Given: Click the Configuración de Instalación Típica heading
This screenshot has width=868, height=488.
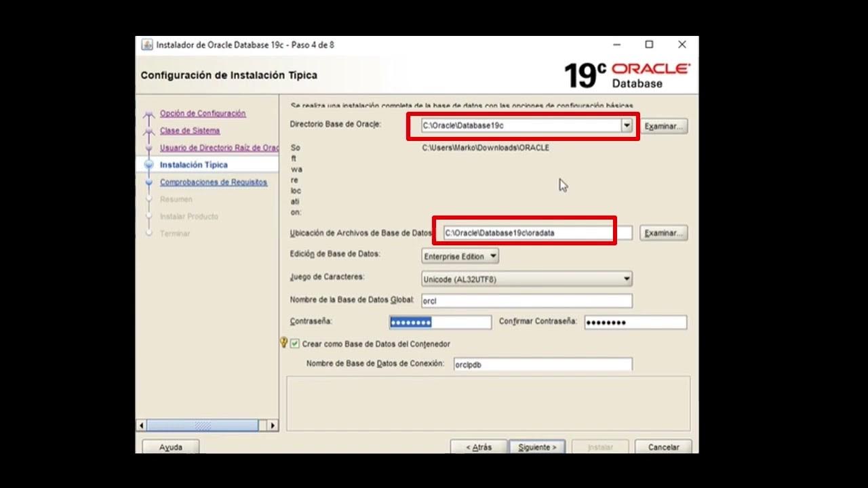Looking at the screenshot, I should pos(229,75).
